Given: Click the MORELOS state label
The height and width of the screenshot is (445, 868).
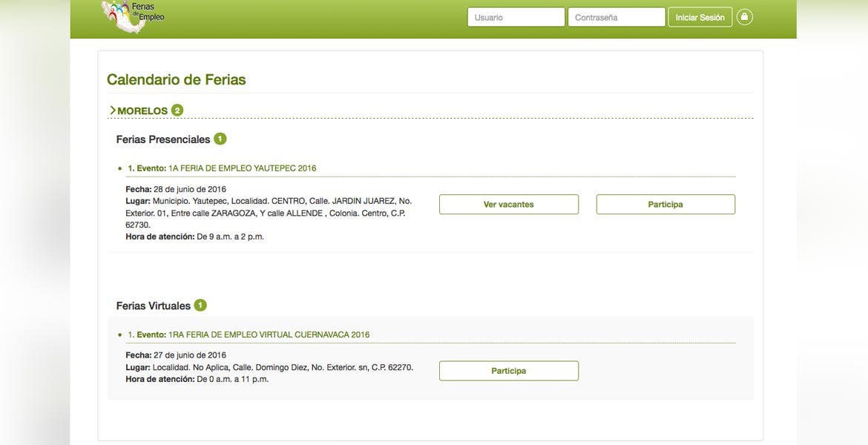Looking at the screenshot, I should (x=142, y=111).
